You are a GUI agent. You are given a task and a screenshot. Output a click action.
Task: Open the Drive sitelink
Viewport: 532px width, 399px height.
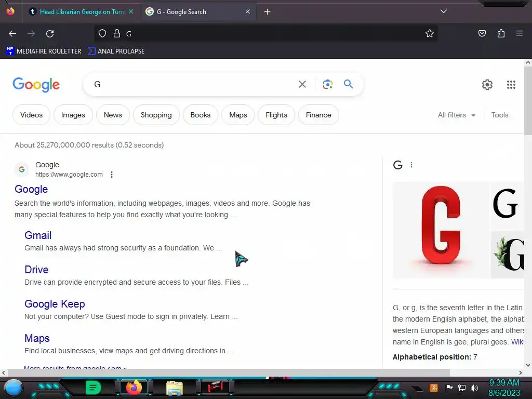[x=36, y=270]
